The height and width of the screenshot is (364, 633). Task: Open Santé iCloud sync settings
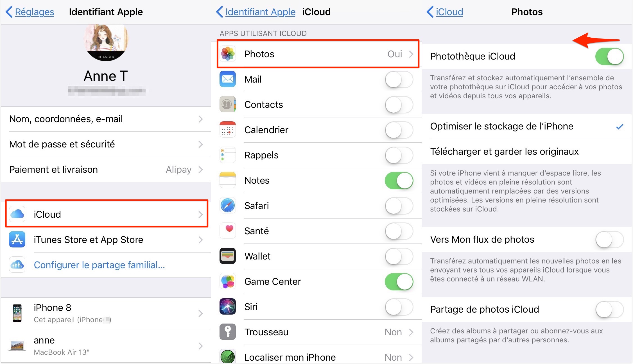tap(401, 230)
